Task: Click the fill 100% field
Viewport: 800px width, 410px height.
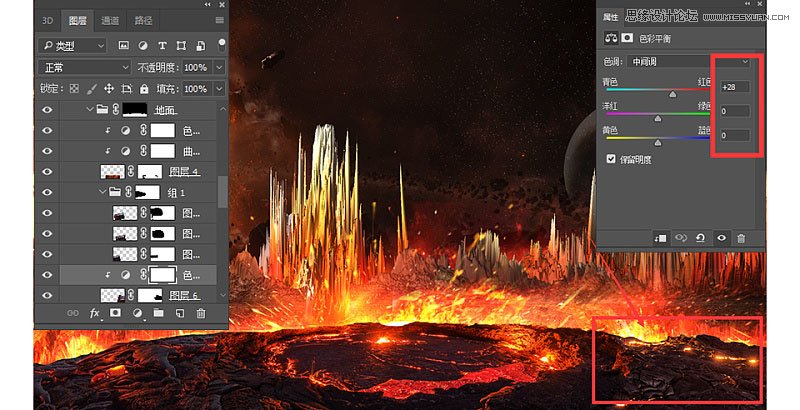Action: (x=198, y=89)
